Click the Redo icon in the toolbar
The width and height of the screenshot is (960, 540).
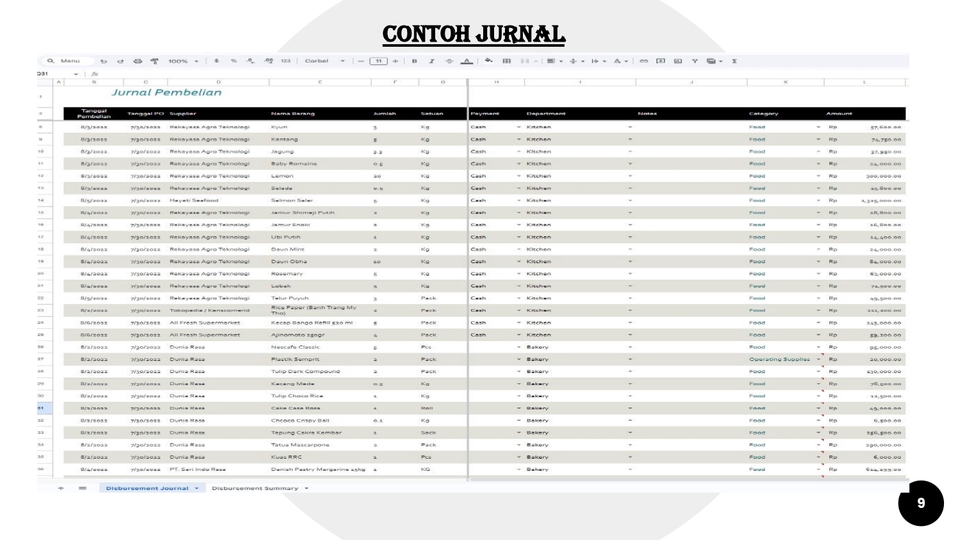pos(120,61)
